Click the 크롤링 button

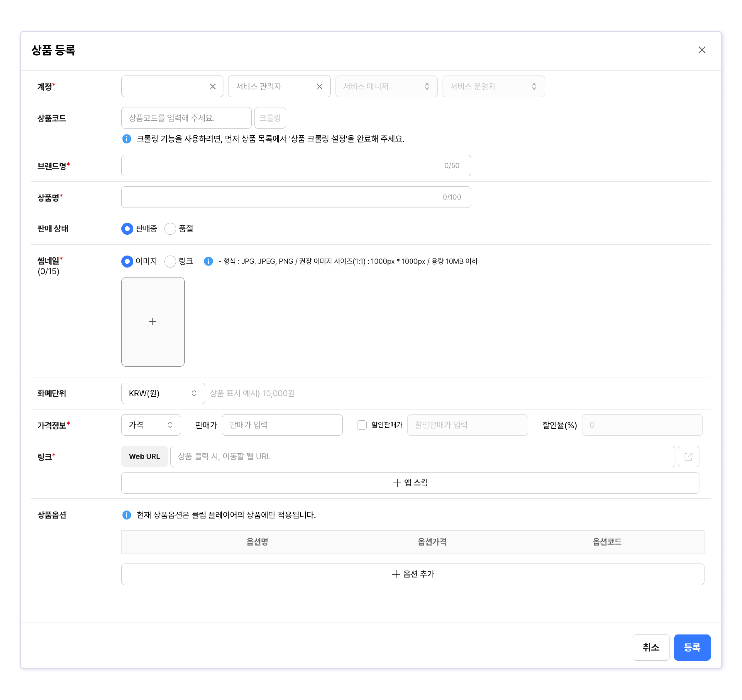[x=270, y=118]
